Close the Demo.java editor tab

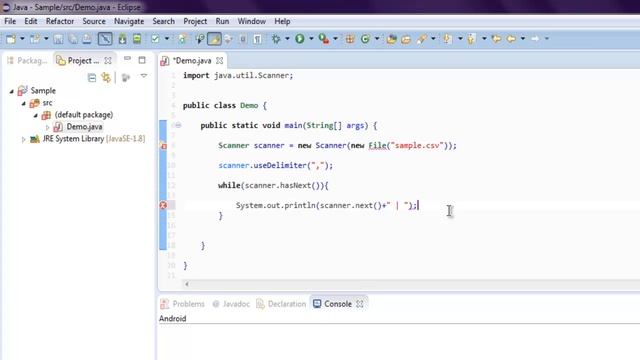pyautogui.click(x=220, y=61)
